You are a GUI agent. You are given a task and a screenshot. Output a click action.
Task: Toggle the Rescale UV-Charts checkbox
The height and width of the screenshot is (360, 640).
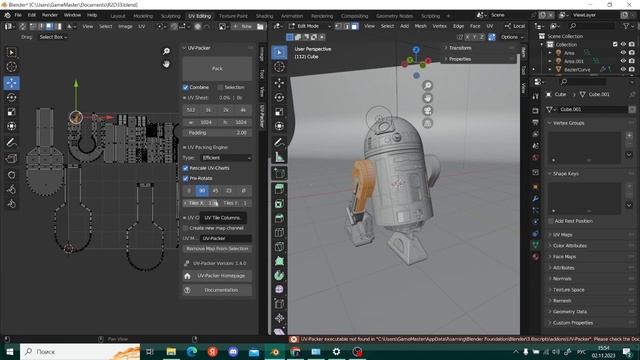coord(186,168)
